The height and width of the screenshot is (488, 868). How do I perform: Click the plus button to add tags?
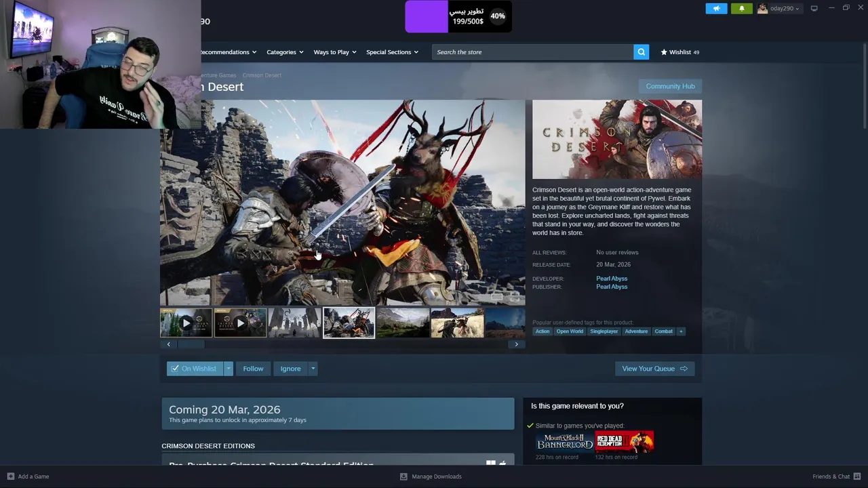pos(681,331)
